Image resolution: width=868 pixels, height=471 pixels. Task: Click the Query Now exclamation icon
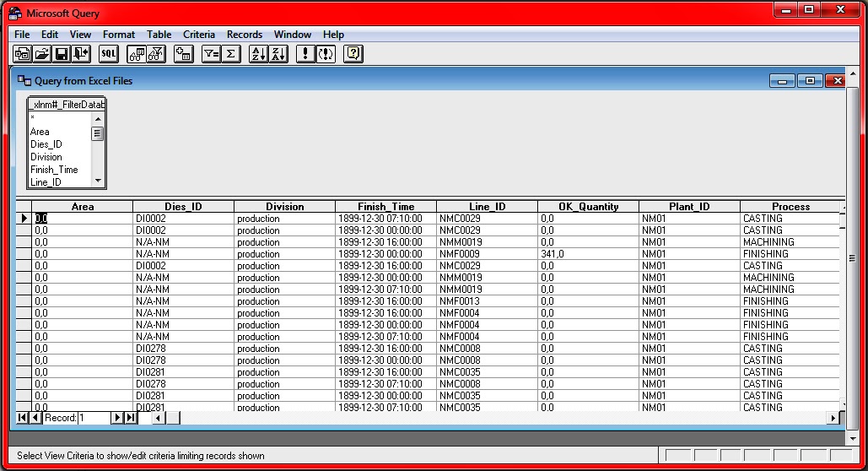[305, 54]
